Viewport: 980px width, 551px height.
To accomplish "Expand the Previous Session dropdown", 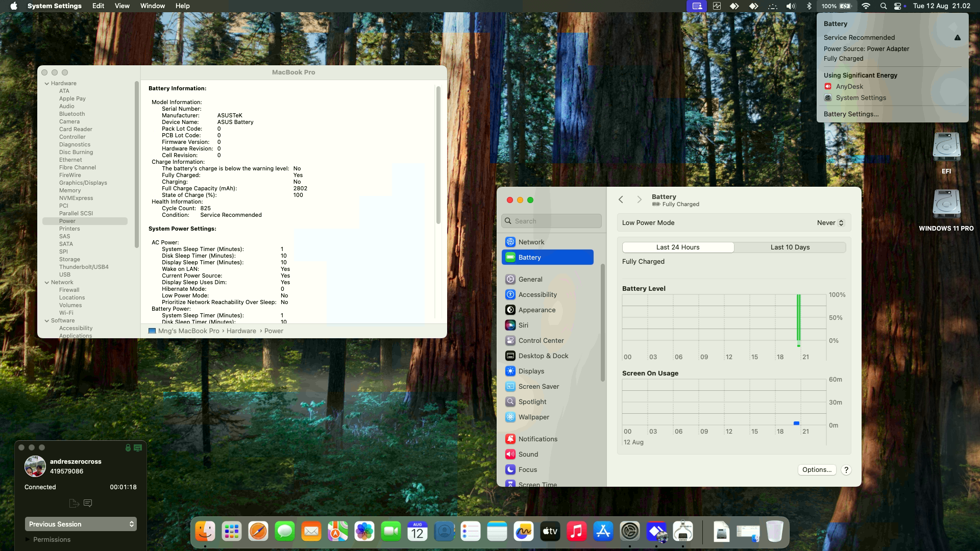I will tap(81, 524).
